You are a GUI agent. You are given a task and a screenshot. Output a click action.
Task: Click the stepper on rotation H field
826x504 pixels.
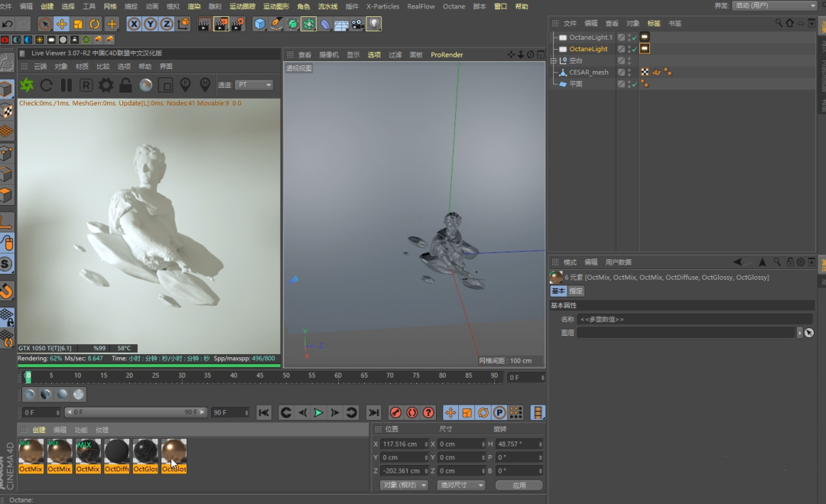tap(541, 444)
